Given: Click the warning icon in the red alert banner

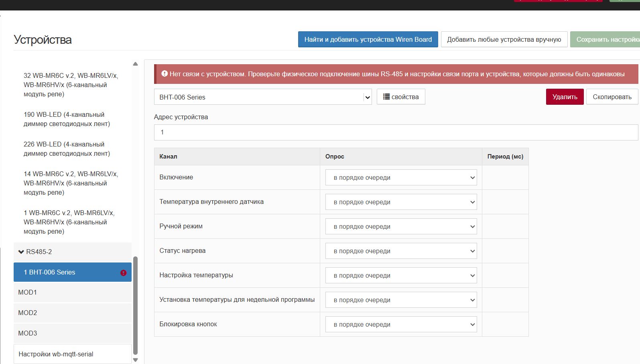Looking at the screenshot, I should click(x=165, y=74).
